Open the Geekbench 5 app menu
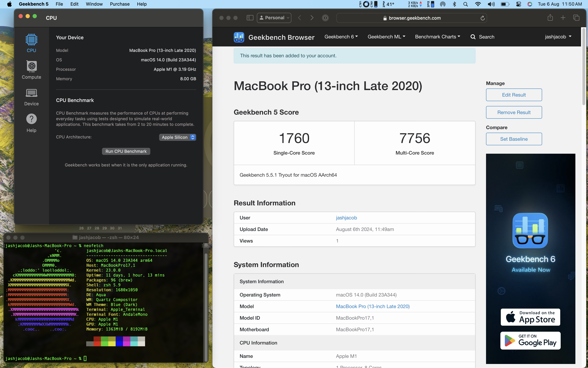The width and height of the screenshot is (588, 368). pyautogui.click(x=34, y=4)
